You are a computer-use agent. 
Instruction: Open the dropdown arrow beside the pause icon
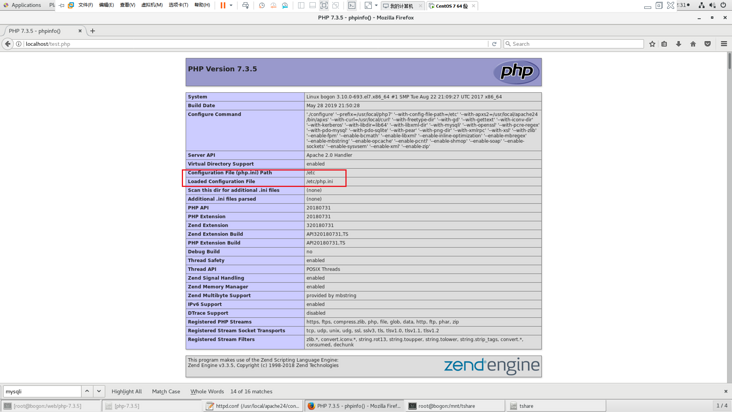[x=231, y=6]
